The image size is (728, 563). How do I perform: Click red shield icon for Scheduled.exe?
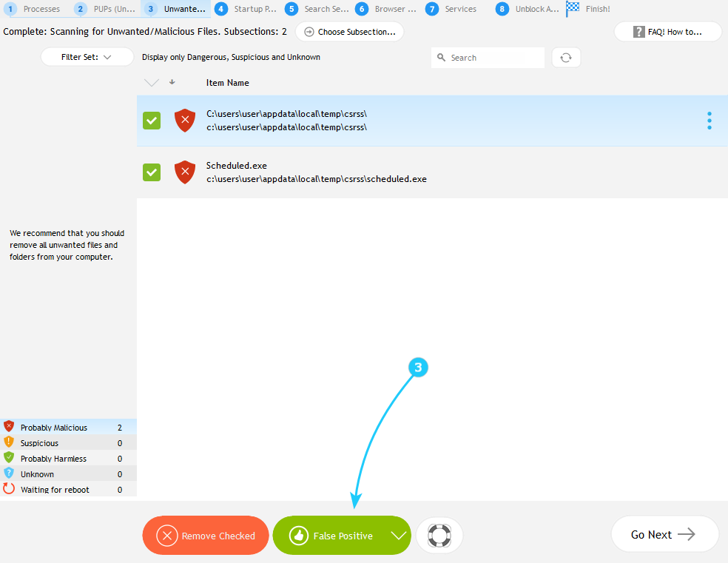click(185, 172)
